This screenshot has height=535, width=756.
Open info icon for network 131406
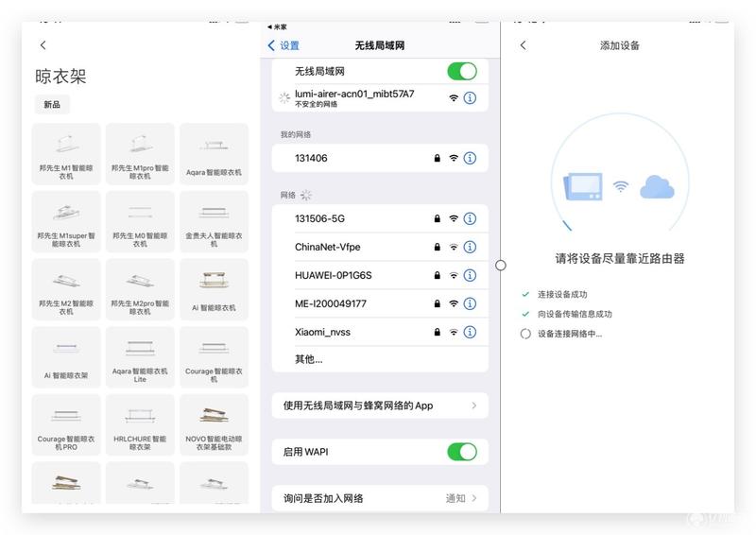pyautogui.click(x=470, y=158)
